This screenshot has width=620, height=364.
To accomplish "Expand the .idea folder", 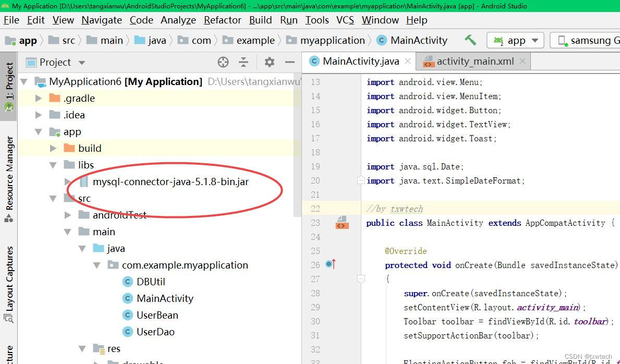I will (39, 115).
